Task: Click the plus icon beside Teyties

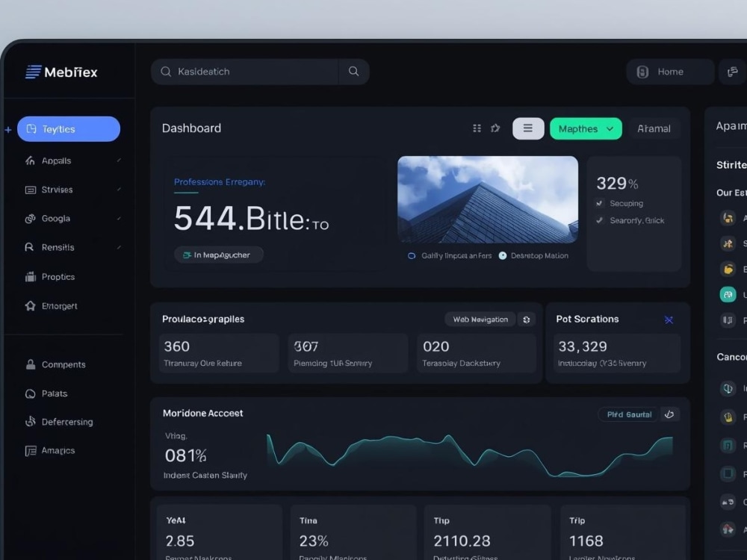Action: pyautogui.click(x=8, y=129)
